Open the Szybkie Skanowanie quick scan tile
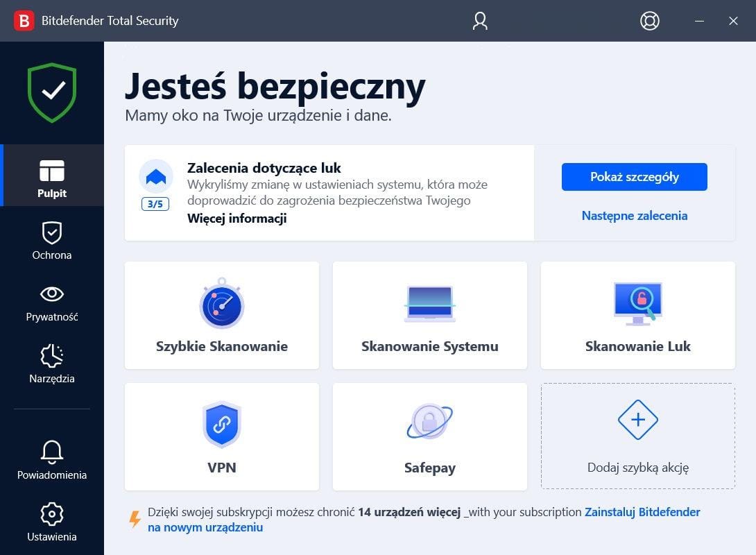This screenshot has height=555, width=756. 221,316
